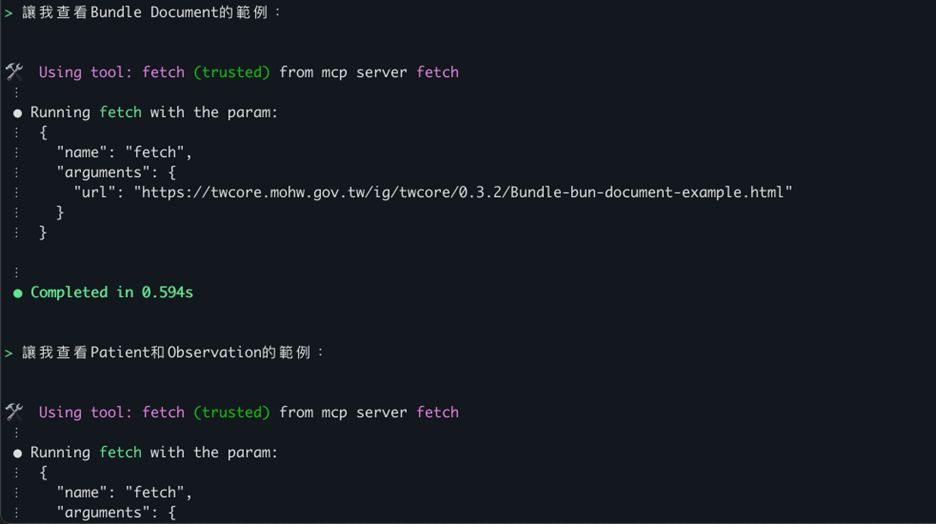The height and width of the screenshot is (524, 936).
Task: Click the white bullet before the second "Running fetch"
Action: [18, 453]
